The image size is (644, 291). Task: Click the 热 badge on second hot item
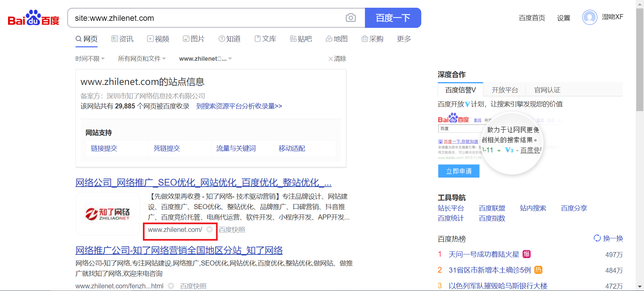(x=538, y=270)
